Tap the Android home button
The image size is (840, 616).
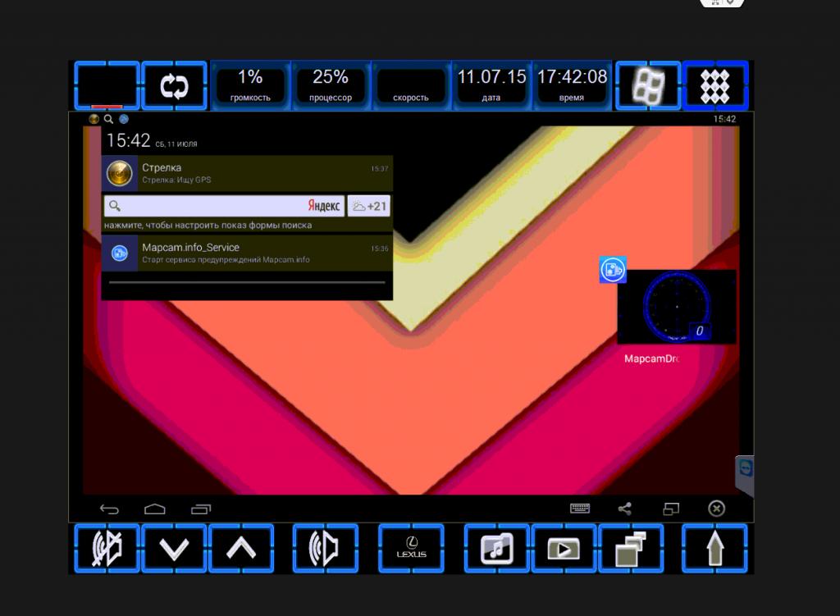pos(155,509)
